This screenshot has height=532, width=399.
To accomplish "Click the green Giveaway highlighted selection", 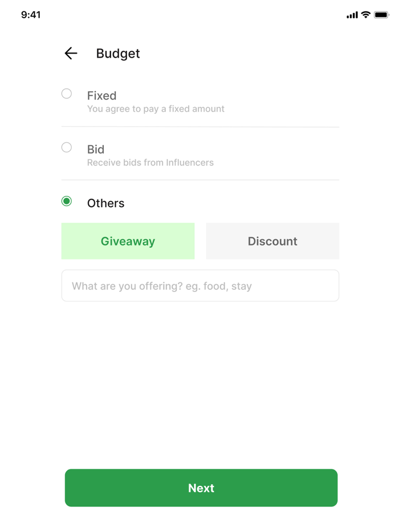I will [x=128, y=241].
